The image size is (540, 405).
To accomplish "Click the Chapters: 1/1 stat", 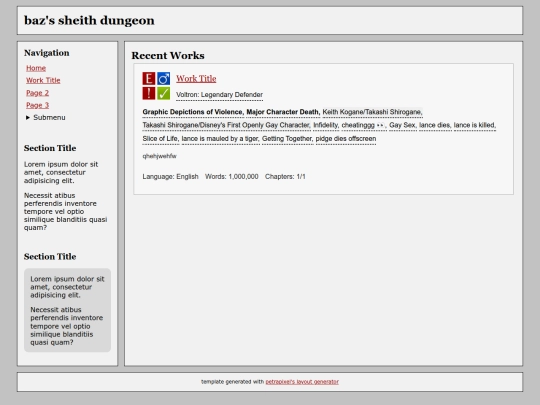I will point(285,177).
